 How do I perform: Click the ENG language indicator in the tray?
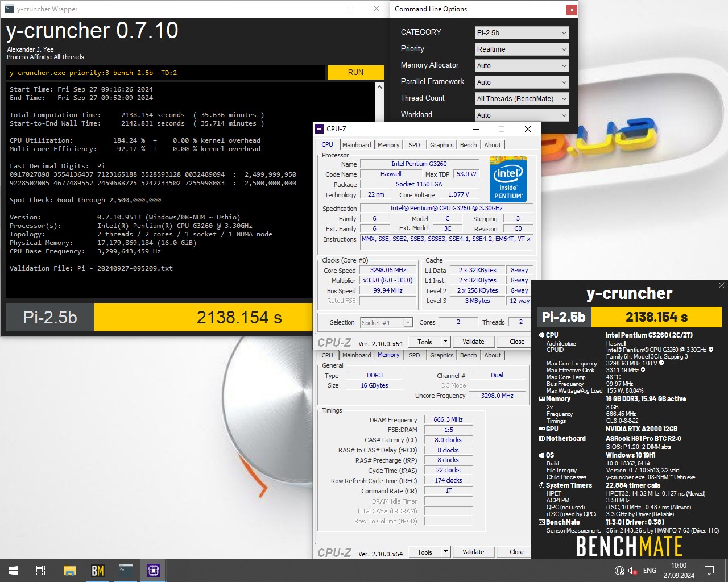click(650, 571)
